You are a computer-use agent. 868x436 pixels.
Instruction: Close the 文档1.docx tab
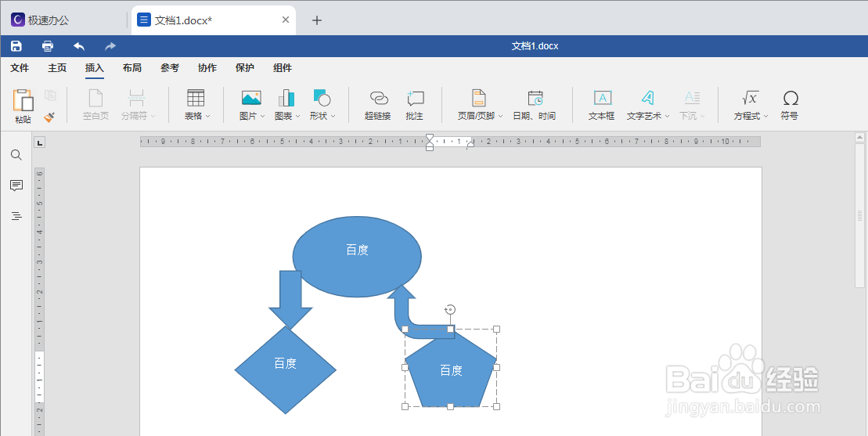click(x=286, y=20)
